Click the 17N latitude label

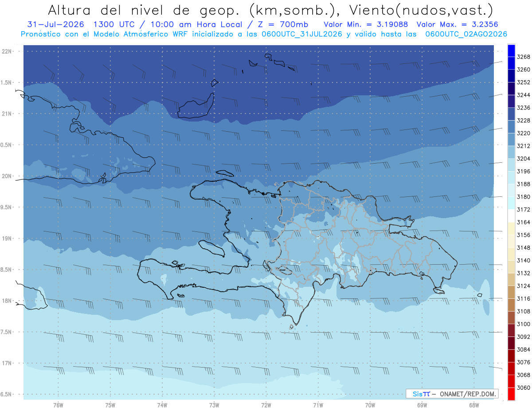click(x=8, y=364)
